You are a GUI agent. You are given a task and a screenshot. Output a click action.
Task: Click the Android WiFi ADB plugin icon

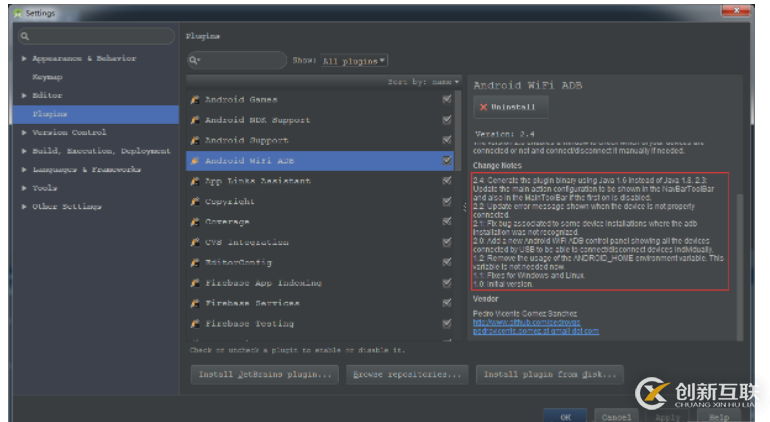pos(195,161)
